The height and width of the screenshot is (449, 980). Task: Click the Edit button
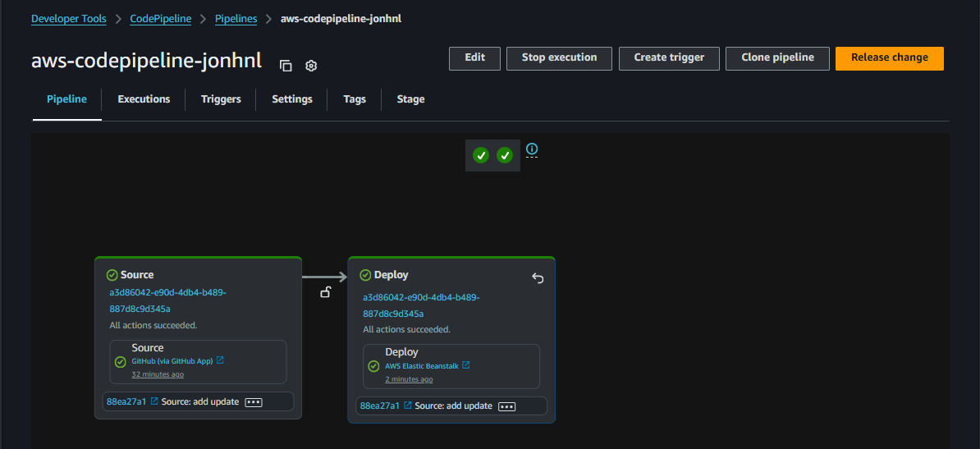[475, 57]
